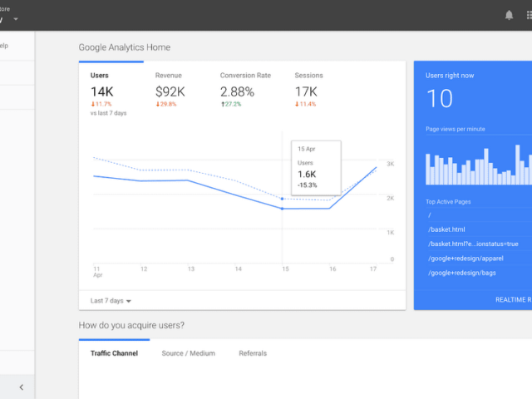
Task: Click the 15 Apr dotted comparison data point
Action: [282, 199]
